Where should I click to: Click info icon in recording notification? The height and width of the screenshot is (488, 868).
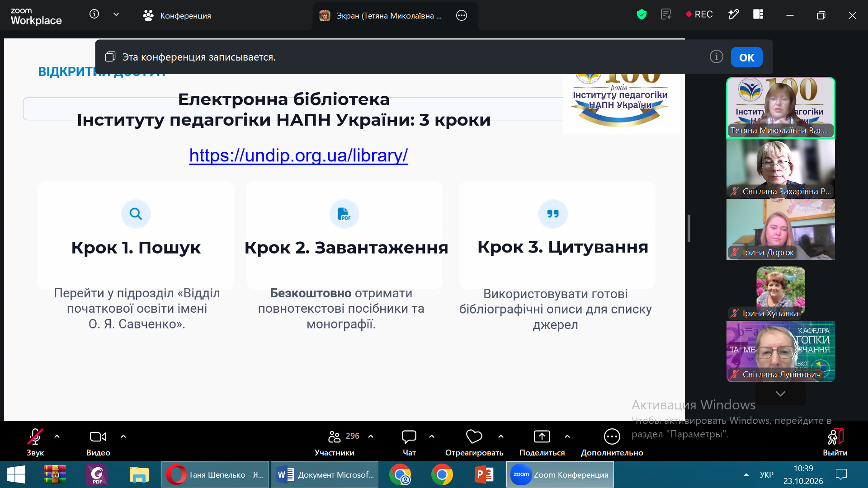tap(716, 57)
